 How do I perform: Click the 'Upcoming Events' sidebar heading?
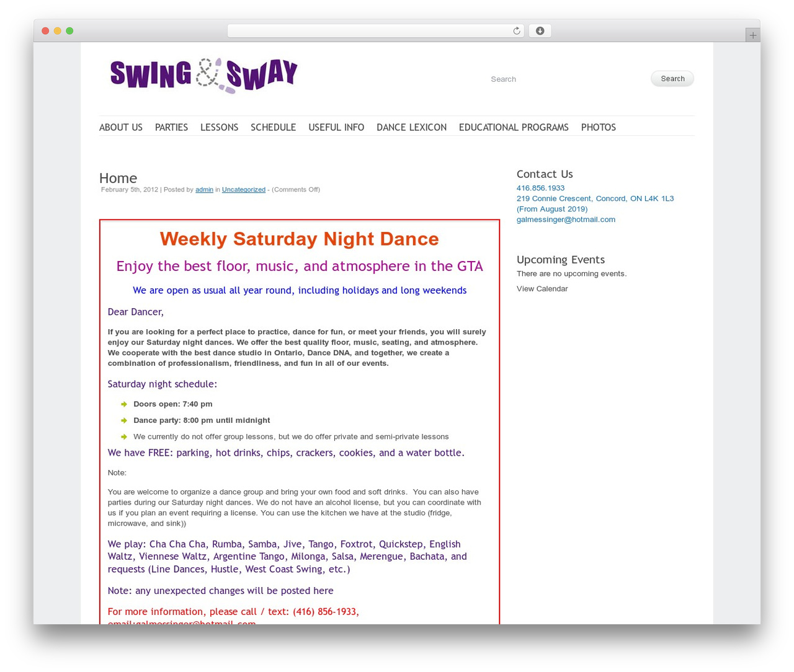[561, 260]
